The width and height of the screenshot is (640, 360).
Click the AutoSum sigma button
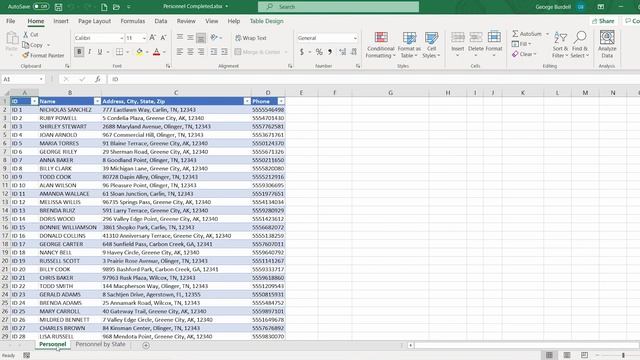click(527, 34)
